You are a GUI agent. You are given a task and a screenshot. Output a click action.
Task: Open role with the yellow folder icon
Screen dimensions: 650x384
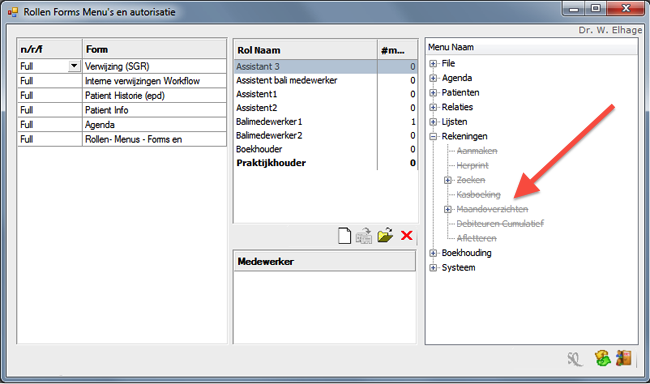click(385, 235)
